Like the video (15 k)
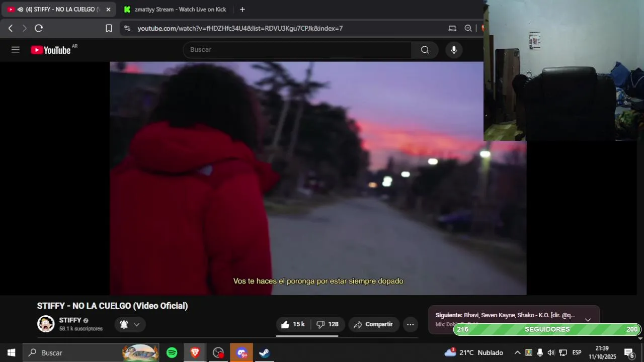This screenshot has width=644, height=362. (292, 324)
